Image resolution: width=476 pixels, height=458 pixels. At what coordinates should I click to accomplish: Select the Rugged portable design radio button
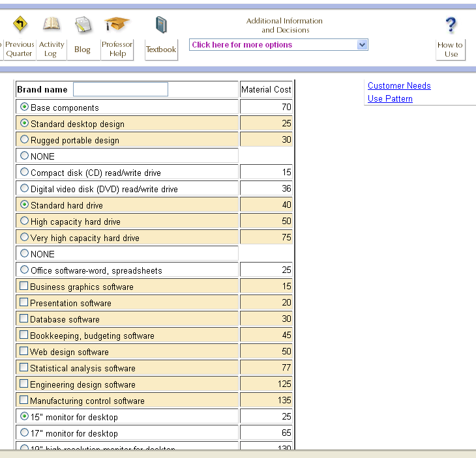(24, 139)
